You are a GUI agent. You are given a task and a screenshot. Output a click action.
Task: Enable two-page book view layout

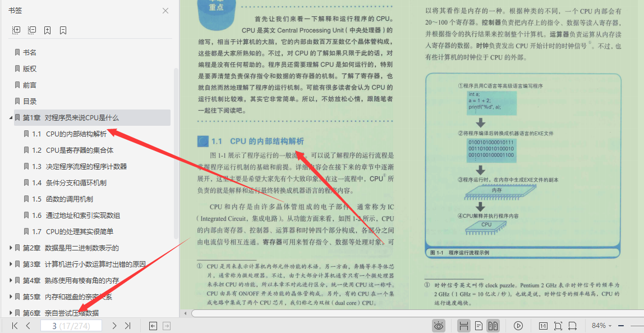(494, 325)
